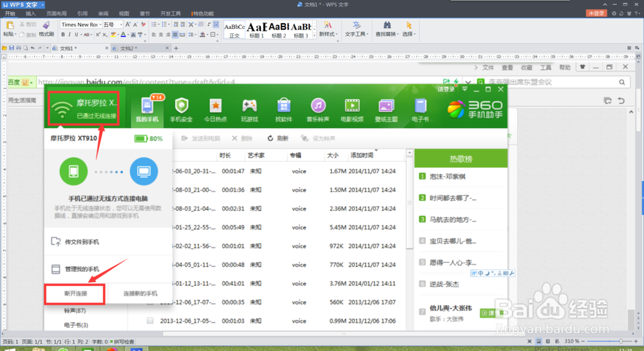Click Disconnect (断开连接) button
Image resolution: width=644 pixels, height=351 pixels.
click(x=75, y=294)
